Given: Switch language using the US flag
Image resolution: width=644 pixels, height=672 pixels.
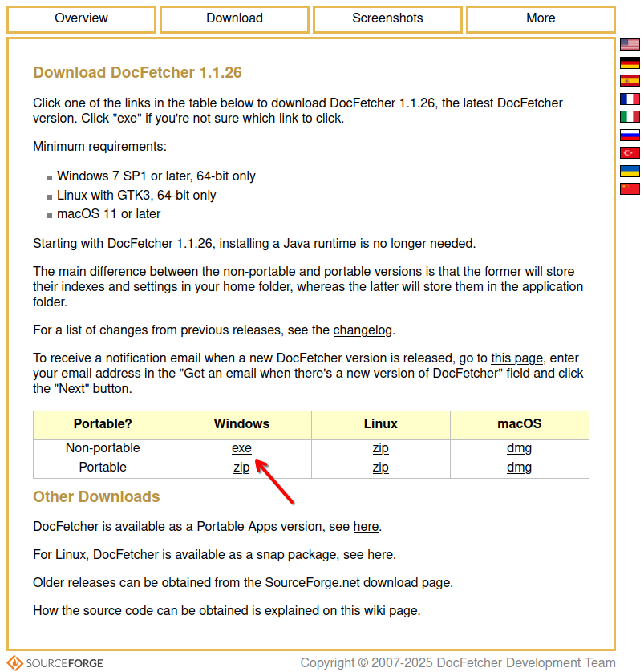Looking at the screenshot, I should 630,45.
